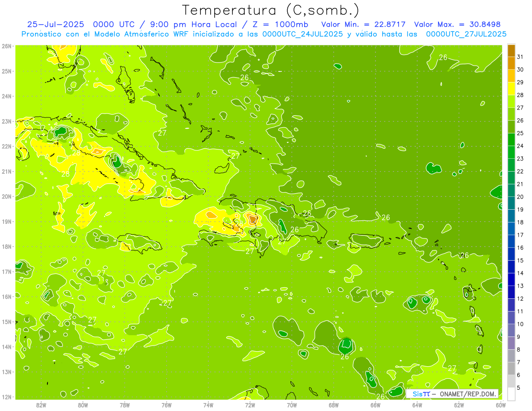Screen dimensions: 532x411
Task: Click the '9:00 pm Hora Local' text
Action: click(x=193, y=24)
